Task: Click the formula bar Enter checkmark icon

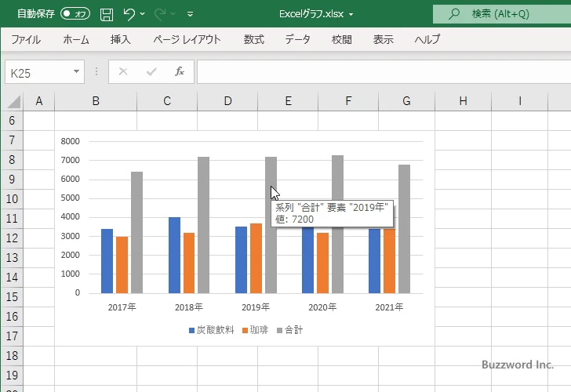Action: click(x=151, y=71)
